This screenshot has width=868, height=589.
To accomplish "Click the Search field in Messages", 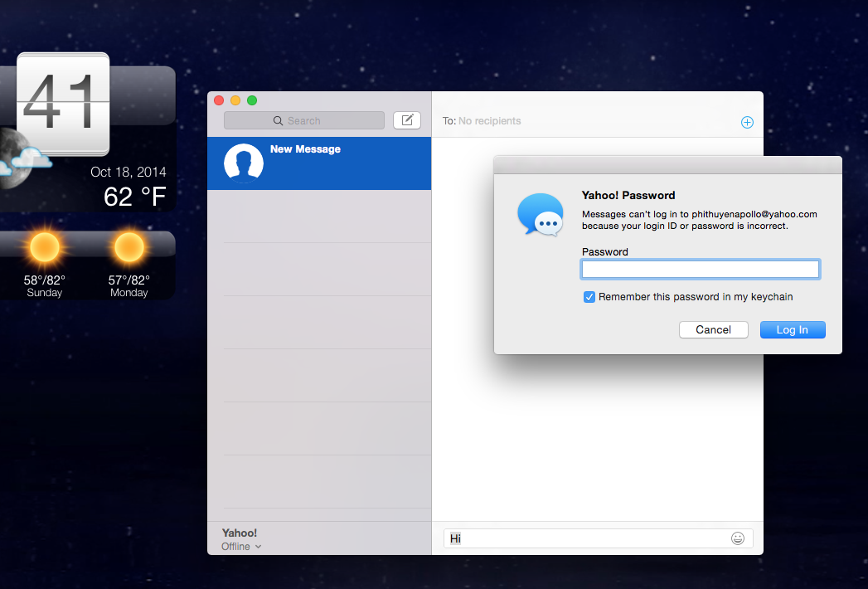I will pos(304,121).
